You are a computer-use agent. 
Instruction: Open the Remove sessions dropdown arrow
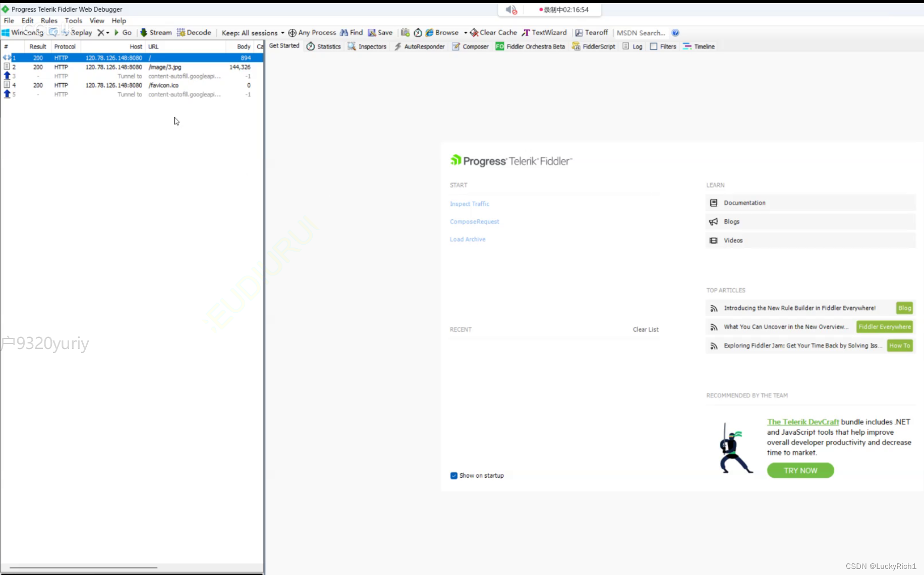pyautogui.click(x=107, y=33)
